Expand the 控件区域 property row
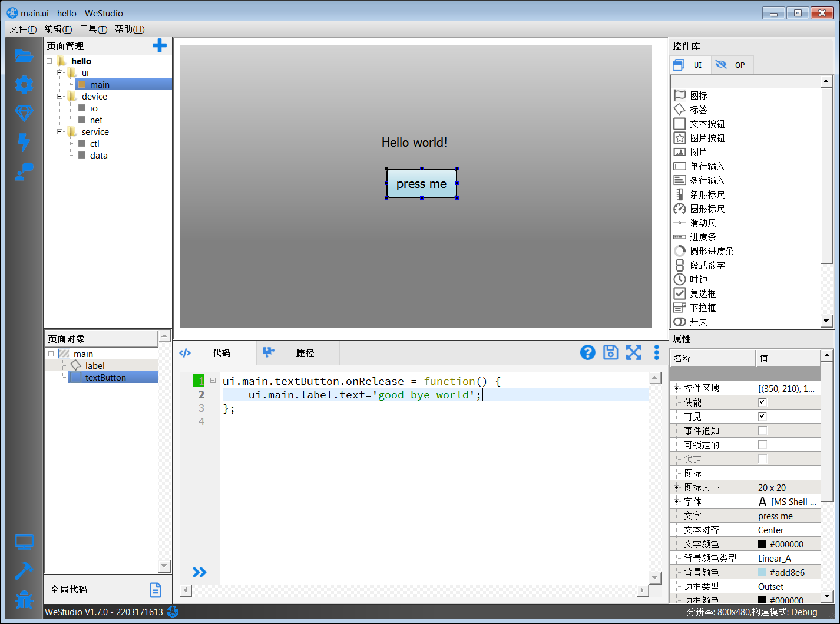The image size is (840, 624). [676, 388]
